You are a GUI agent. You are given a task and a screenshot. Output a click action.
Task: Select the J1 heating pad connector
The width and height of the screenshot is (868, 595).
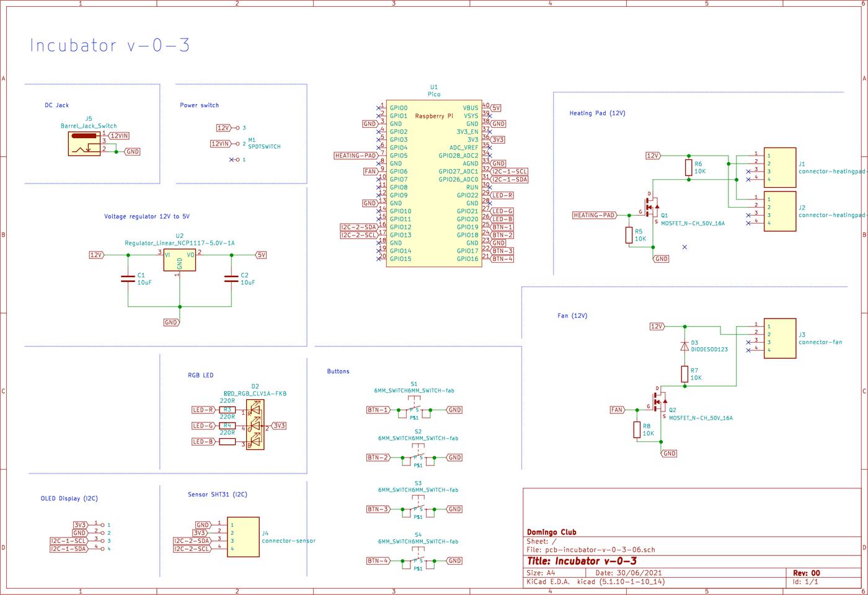click(780, 167)
